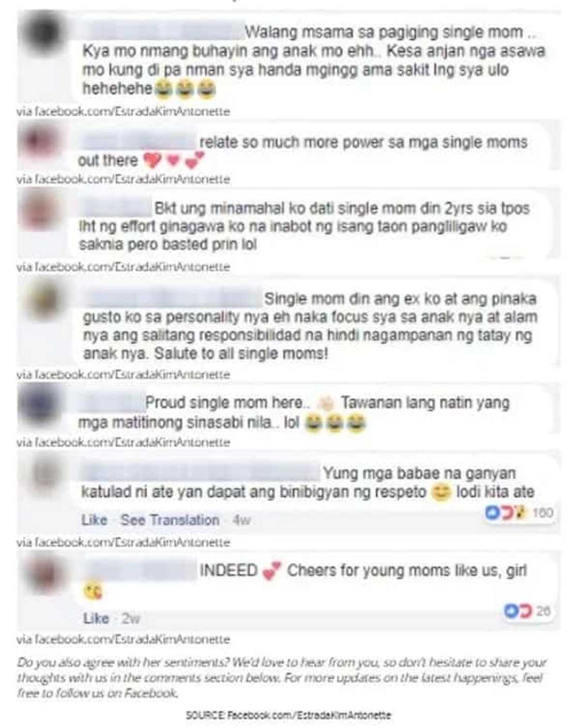Screen dimensions: 579x728
Task: Click kissing face emoji in INDEED comment
Action: coord(93,591)
